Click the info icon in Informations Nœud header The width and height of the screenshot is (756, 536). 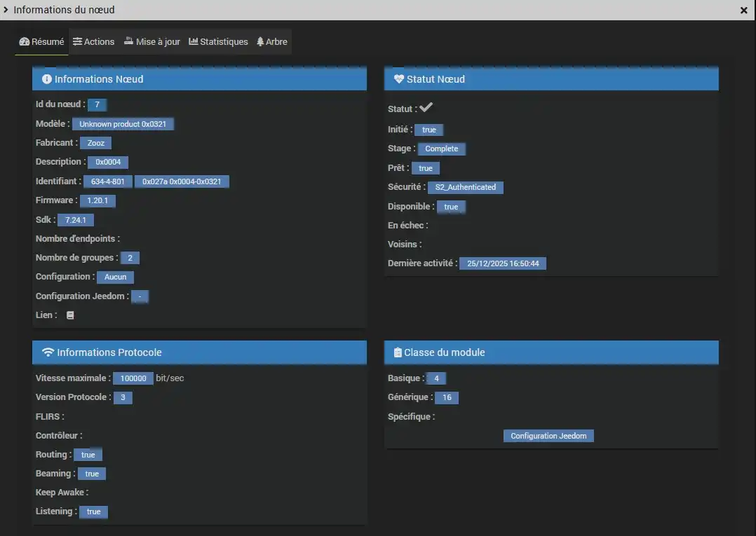tap(47, 79)
